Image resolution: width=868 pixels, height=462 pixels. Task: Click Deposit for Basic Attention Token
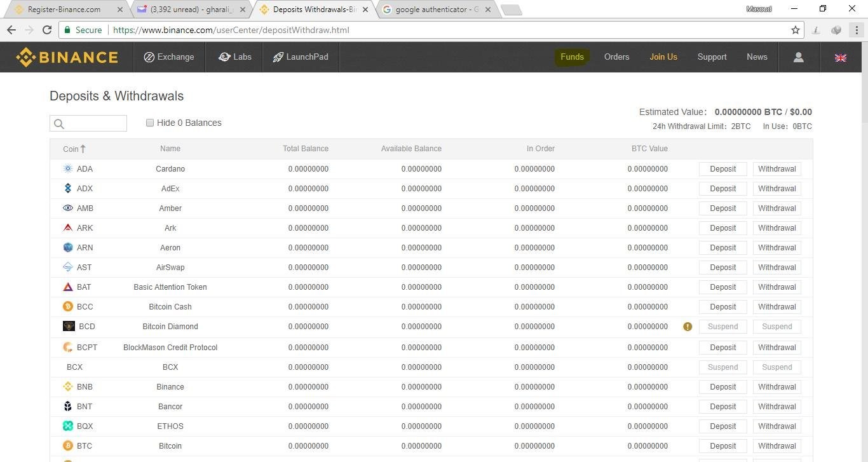pyautogui.click(x=723, y=287)
